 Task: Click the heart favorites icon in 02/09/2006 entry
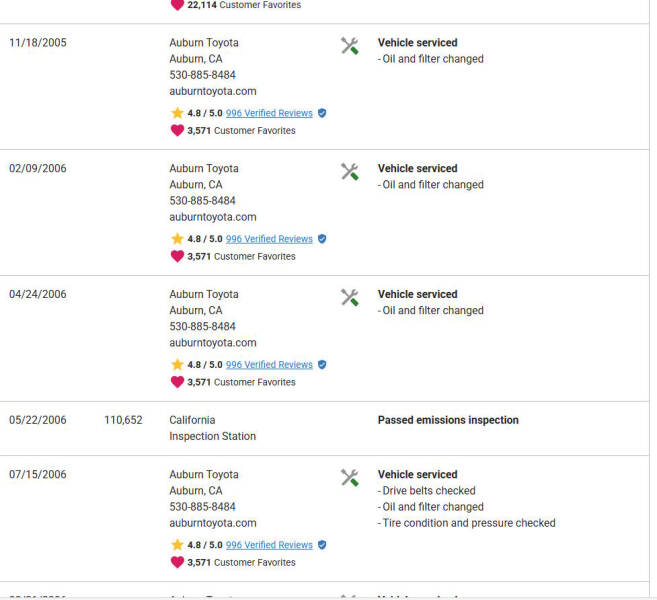coord(177,256)
